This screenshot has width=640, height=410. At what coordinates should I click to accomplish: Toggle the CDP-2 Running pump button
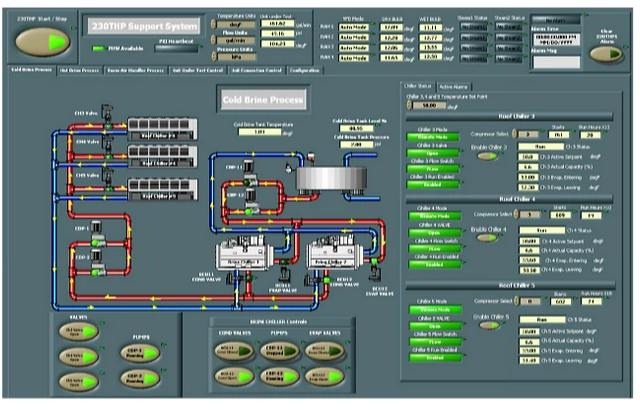(x=139, y=378)
